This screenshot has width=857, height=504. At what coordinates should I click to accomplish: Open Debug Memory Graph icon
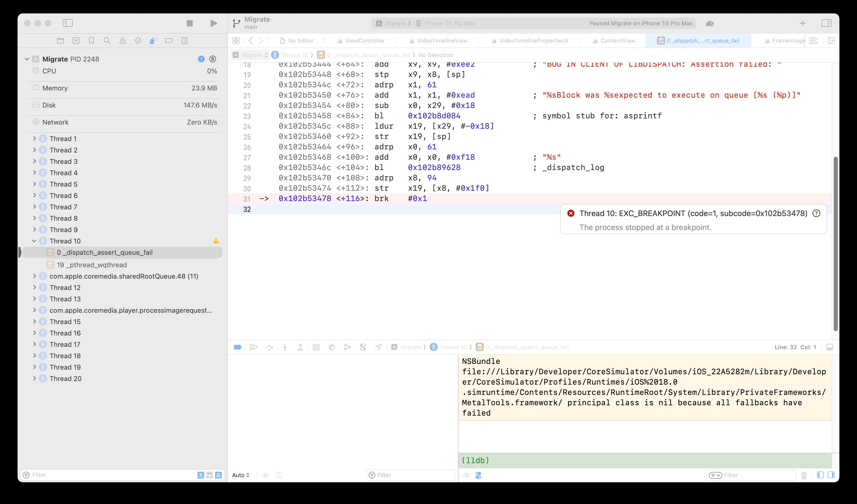pos(347,347)
